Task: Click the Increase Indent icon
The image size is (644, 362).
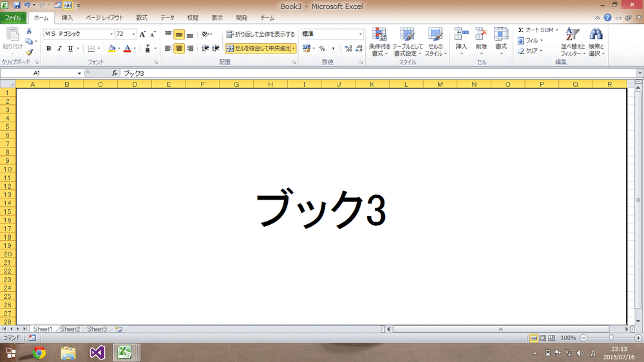Action: pos(216,48)
